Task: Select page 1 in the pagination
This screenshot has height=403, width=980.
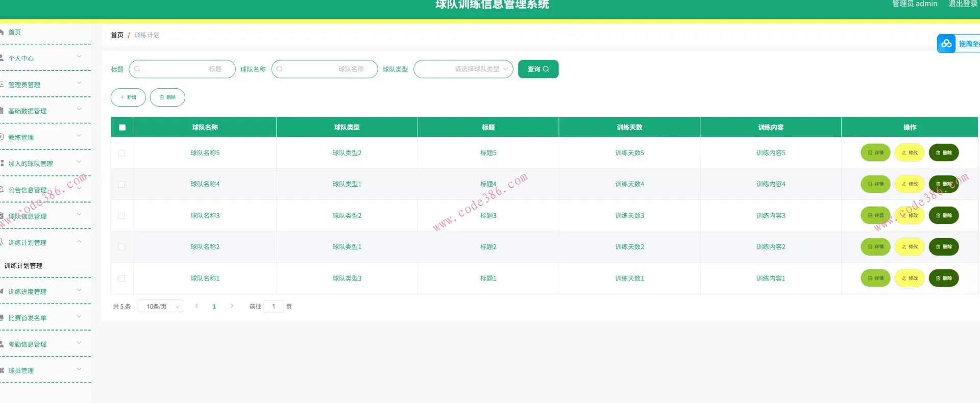Action: click(x=214, y=307)
